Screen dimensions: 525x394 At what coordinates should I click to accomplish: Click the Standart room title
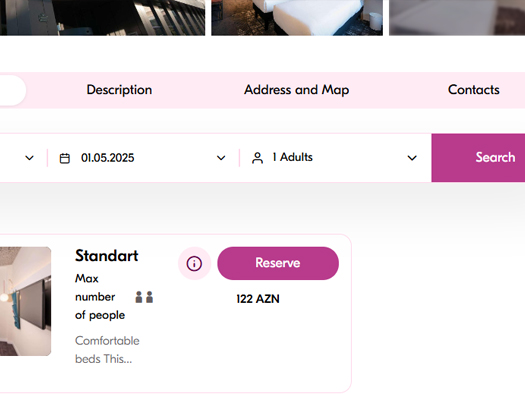(x=106, y=256)
